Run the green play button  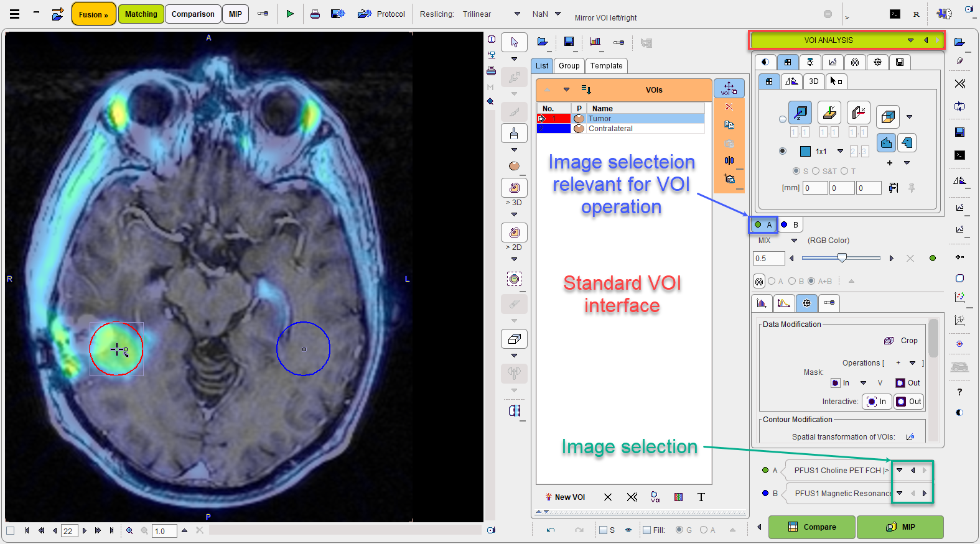tap(290, 14)
